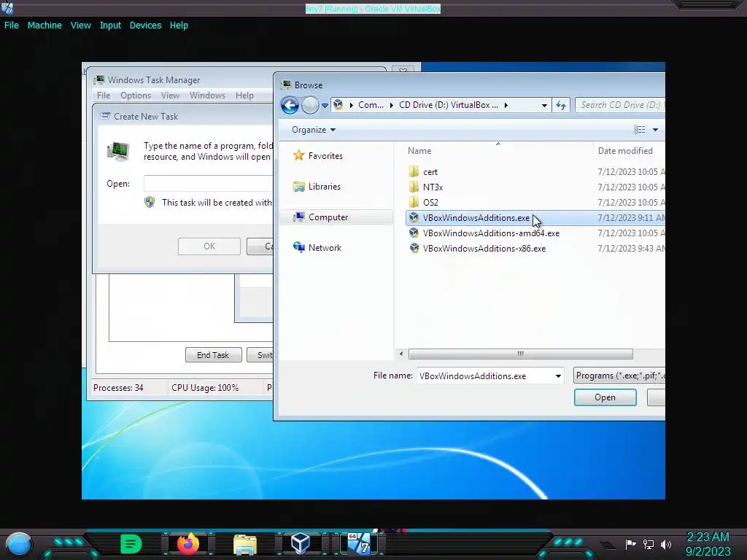Screen dimensions: 747x560
Task: Click the horizontal scrollbar in file list
Action: point(521,354)
